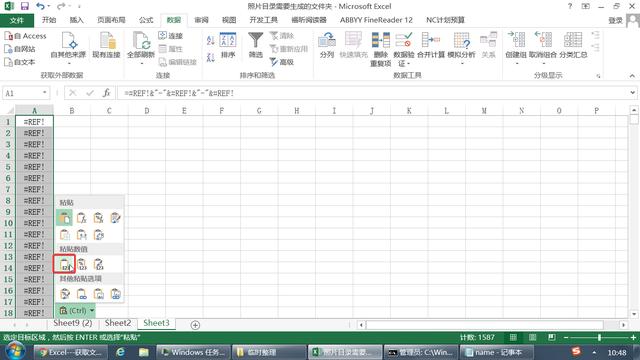Click the 删除重复项 remove duplicates icon
Screen dimensions: 640x360
[380, 49]
